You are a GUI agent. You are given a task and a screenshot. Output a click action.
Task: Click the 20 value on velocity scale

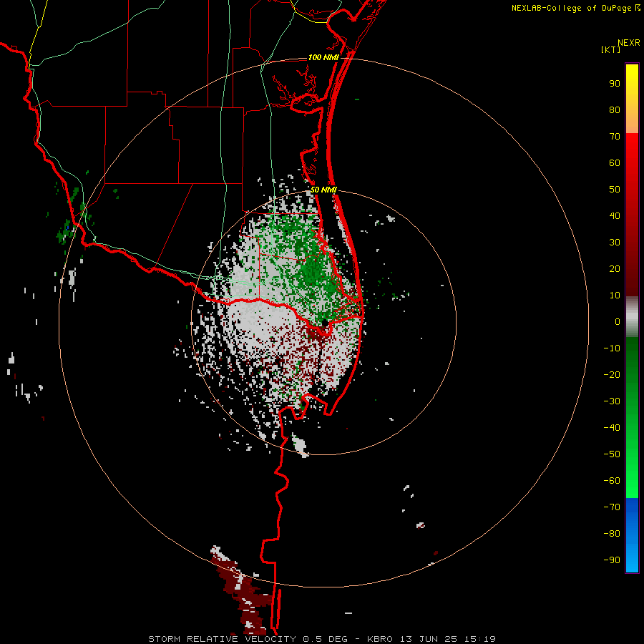(615, 269)
